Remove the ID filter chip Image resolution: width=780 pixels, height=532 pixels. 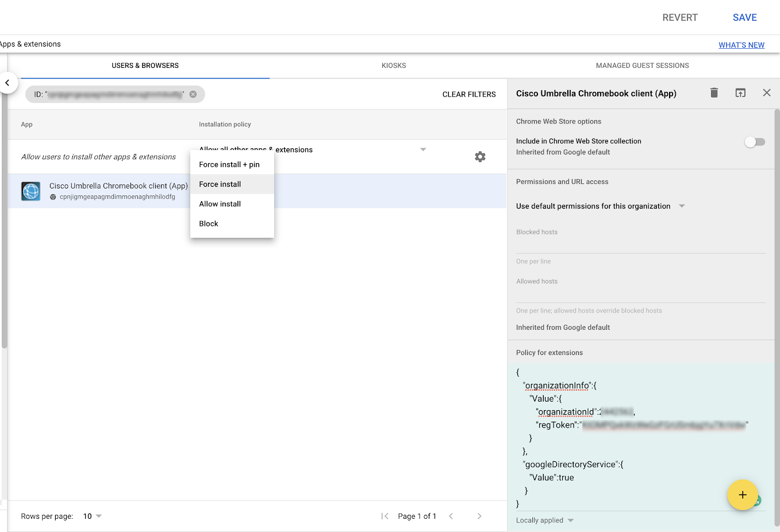[193, 94]
